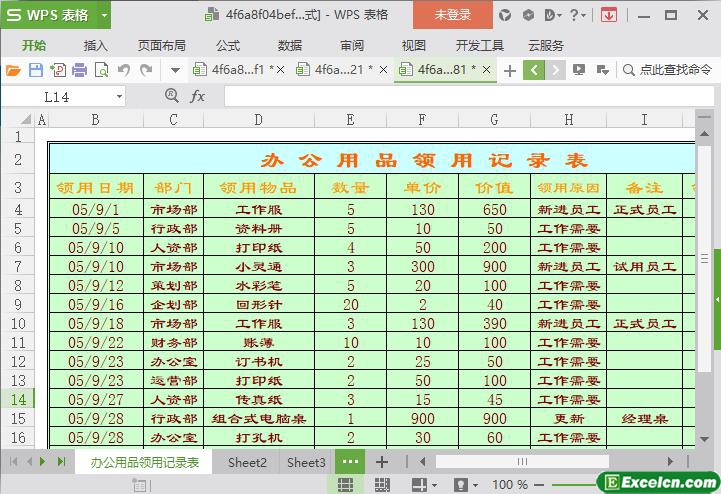Screen dimensions: 721x494
Task: Click the undo arrow icon
Action: (124, 70)
